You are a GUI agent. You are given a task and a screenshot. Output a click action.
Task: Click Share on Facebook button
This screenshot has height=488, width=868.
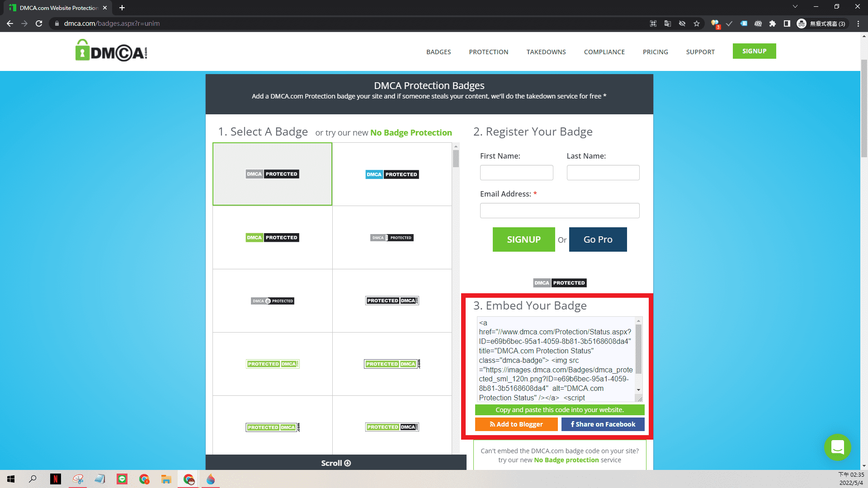[603, 424]
